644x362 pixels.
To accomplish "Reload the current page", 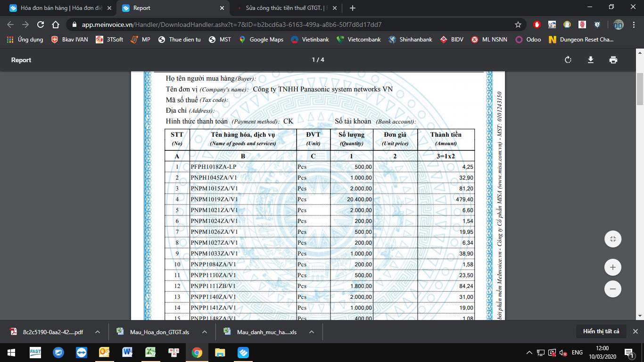I will click(x=41, y=25).
